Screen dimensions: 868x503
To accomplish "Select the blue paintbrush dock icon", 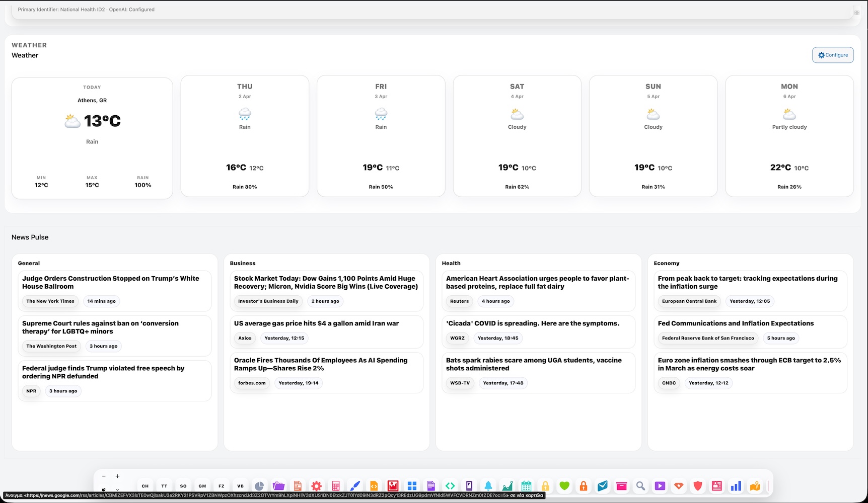I will [355, 486].
